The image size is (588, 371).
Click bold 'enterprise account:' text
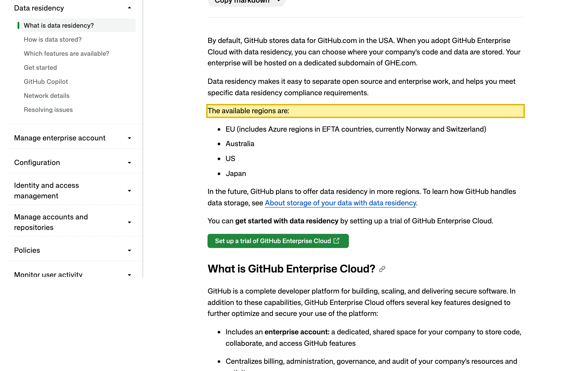[x=297, y=332]
